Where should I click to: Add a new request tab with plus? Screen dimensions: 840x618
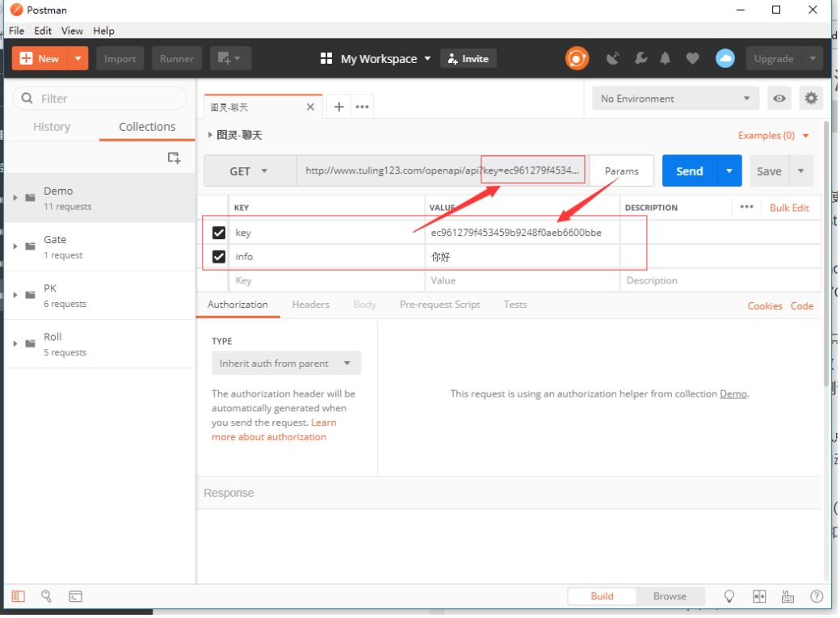click(x=338, y=107)
